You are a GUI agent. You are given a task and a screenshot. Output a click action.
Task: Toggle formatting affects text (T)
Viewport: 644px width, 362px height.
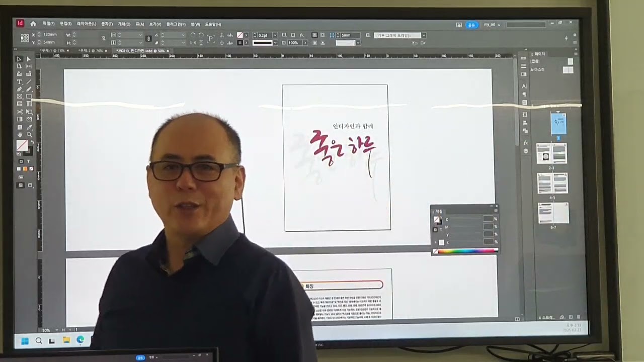click(29, 161)
